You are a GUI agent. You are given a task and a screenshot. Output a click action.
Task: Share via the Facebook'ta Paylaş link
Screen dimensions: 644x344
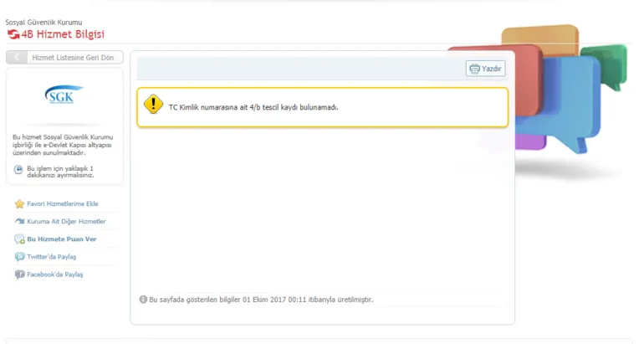(x=54, y=275)
